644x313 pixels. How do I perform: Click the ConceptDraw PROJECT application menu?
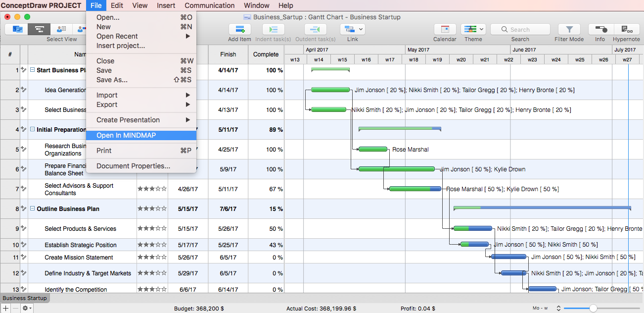pyautogui.click(x=41, y=5)
